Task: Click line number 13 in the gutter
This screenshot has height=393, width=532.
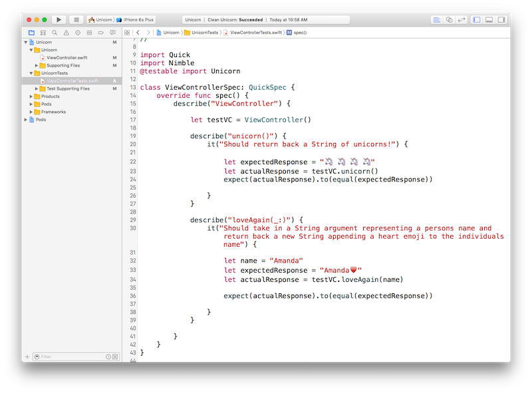Action: point(132,87)
